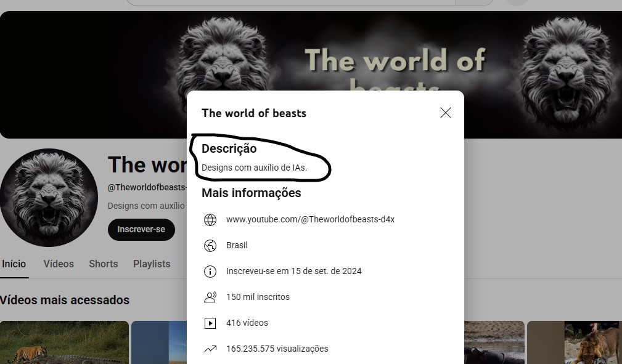Click the trending icon beside visualizações count

coord(210,349)
